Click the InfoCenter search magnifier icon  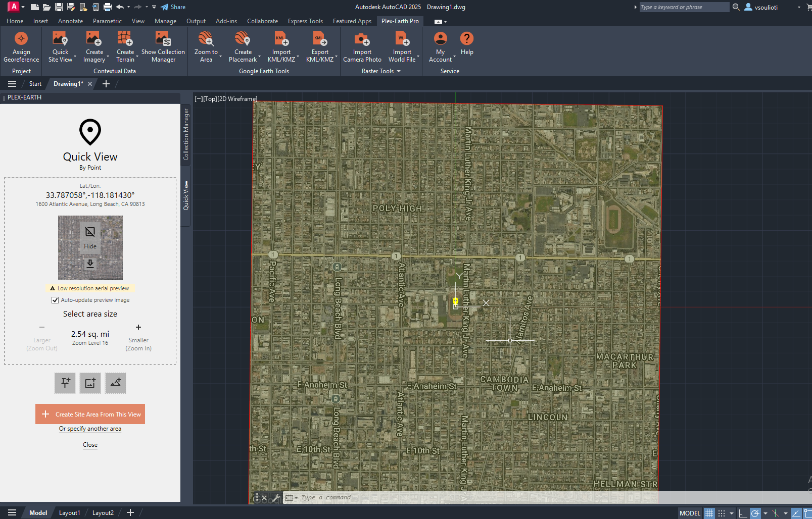(736, 7)
